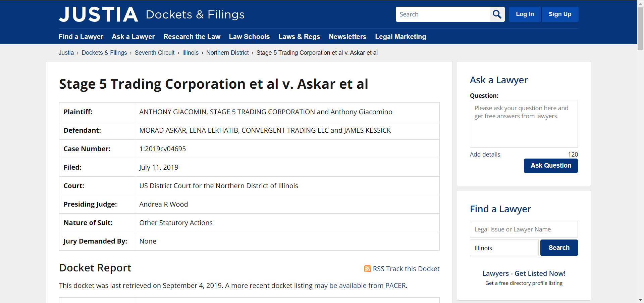Click the vertical scrollbar thumb

[x=640, y=29]
